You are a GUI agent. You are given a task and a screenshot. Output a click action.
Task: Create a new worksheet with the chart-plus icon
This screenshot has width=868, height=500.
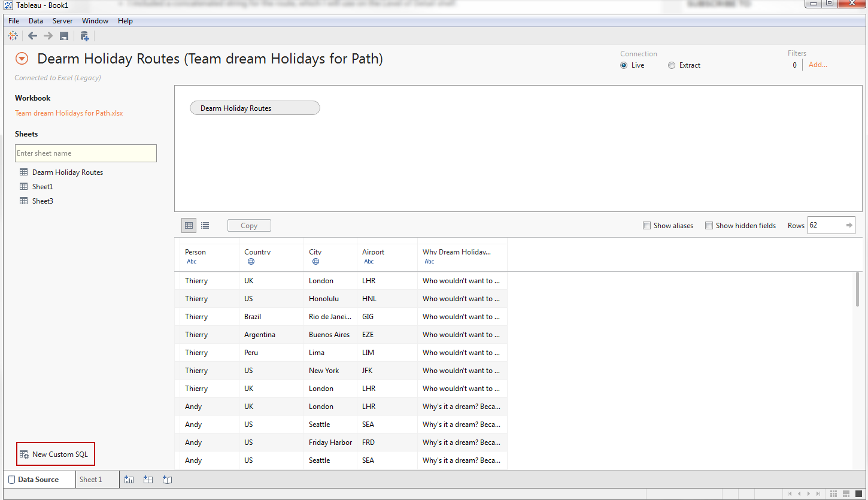129,480
